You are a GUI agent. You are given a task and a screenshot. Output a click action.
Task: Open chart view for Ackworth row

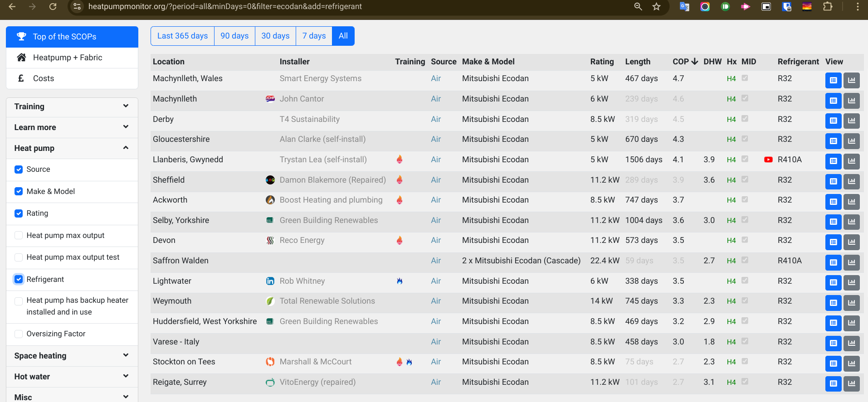click(x=851, y=202)
